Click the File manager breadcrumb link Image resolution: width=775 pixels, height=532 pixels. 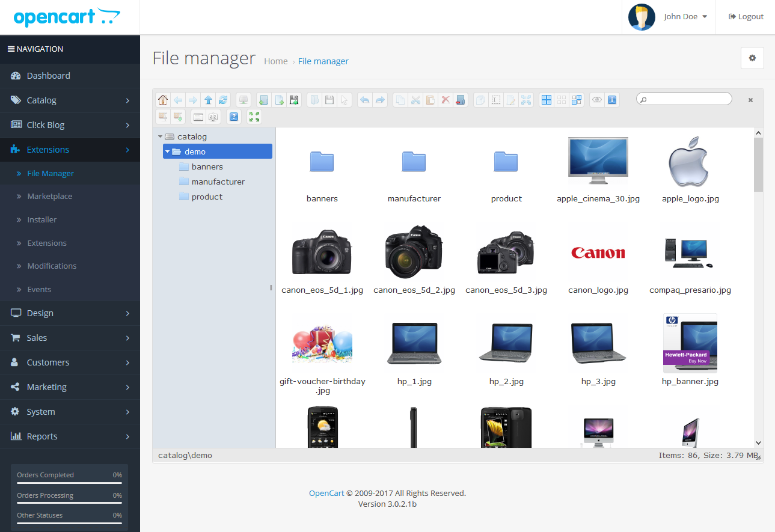click(323, 61)
